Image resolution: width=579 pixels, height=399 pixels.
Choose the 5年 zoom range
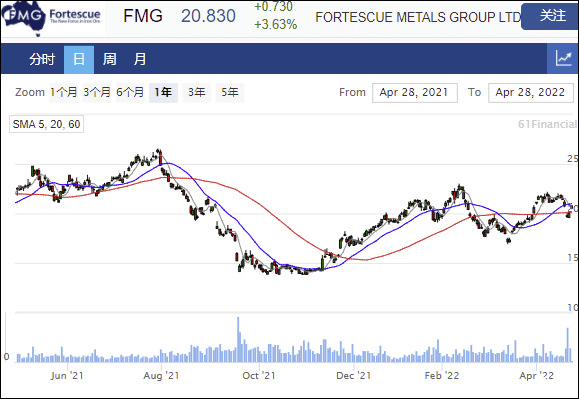(x=230, y=92)
